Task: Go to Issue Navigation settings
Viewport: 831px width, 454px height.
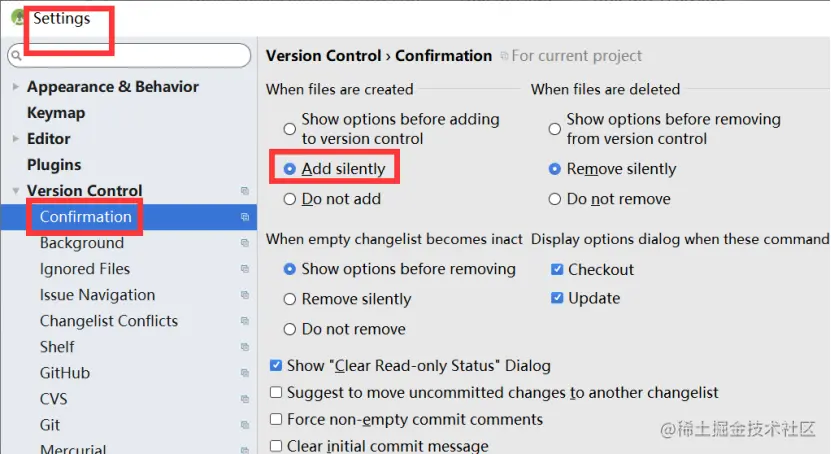Action: coord(97,295)
